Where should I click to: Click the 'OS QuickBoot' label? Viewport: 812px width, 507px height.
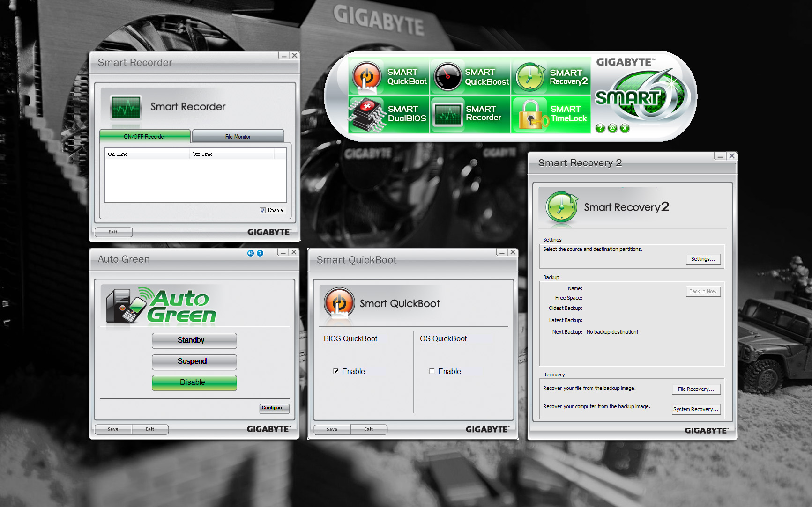(x=443, y=338)
